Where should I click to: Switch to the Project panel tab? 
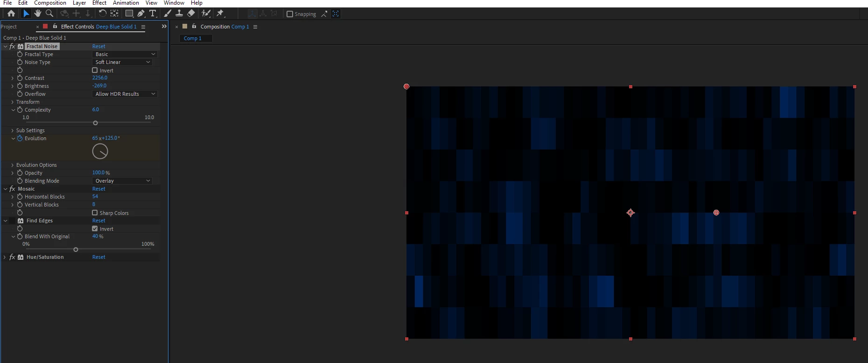pyautogui.click(x=9, y=27)
